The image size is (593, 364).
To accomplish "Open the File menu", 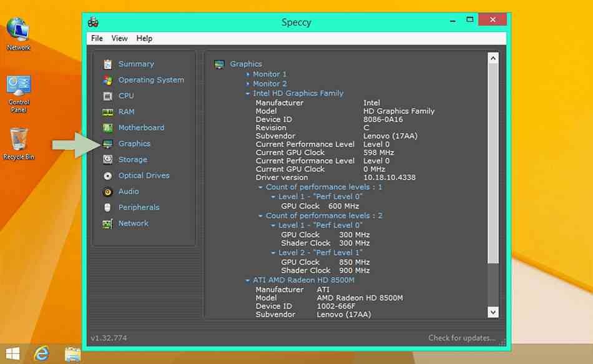I will click(x=97, y=38).
